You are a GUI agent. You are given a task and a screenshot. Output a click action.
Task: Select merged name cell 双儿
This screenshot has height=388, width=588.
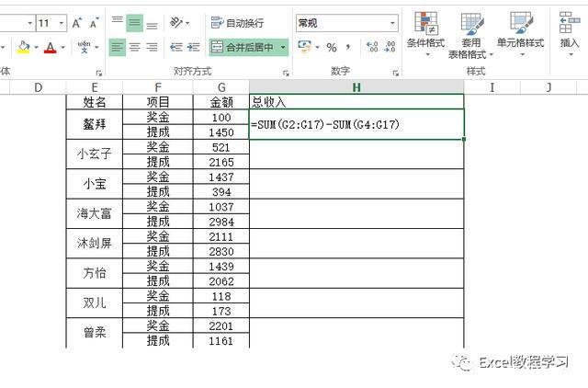(x=95, y=302)
